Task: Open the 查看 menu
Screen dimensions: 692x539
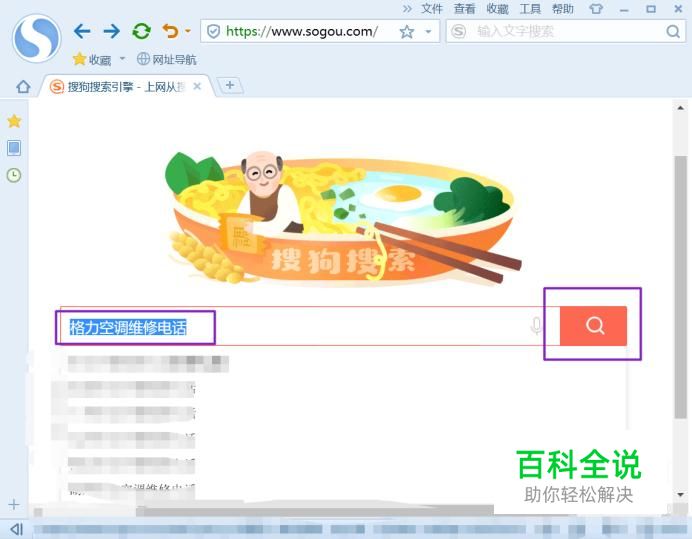Action: [464, 9]
